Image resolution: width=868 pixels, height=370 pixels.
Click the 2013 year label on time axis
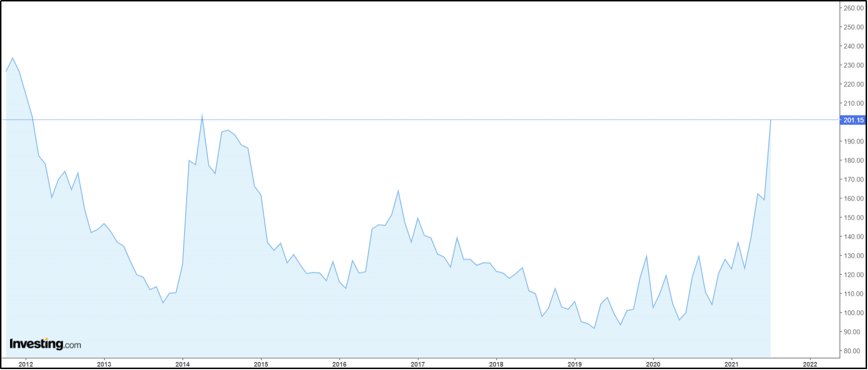[x=104, y=364]
